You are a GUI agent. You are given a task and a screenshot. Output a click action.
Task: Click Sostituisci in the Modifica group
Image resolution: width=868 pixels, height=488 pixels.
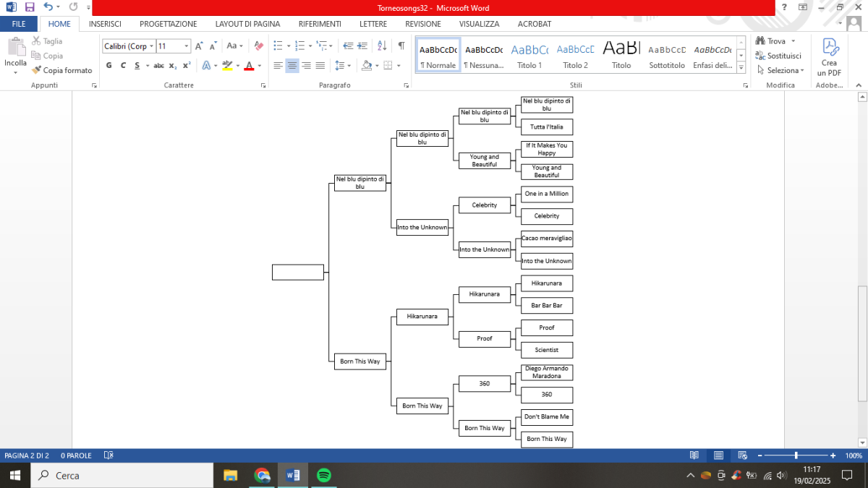pyautogui.click(x=778, y=56)
